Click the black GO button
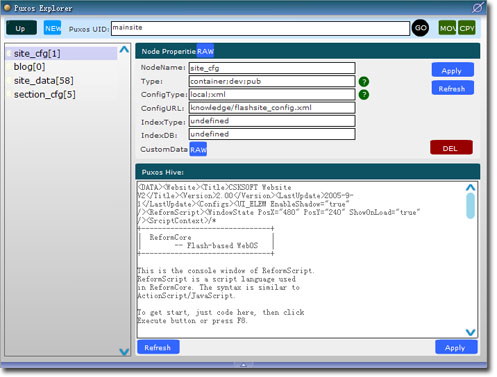497x377 pixels. click(420, 28)
